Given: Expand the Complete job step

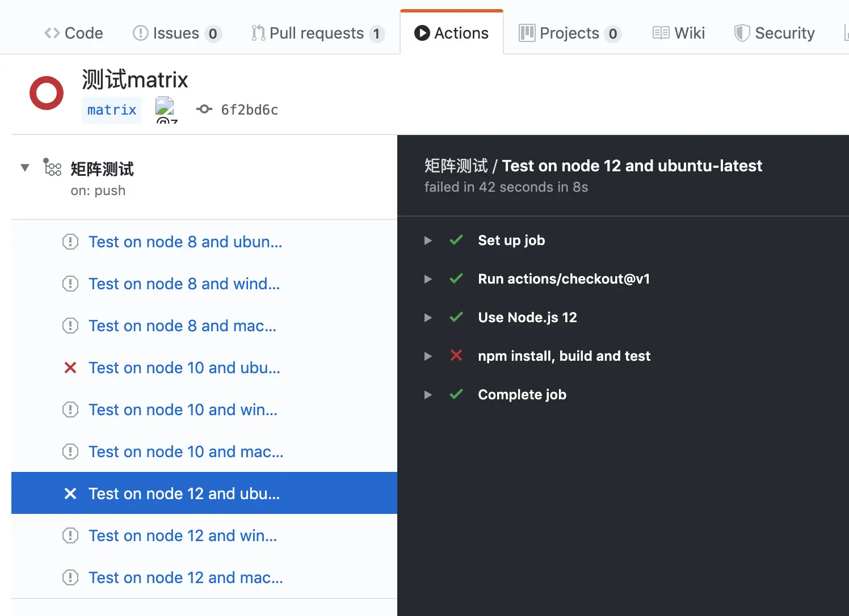Looking at the screenshot, I should pyautogui.click(x=428, y=395).
